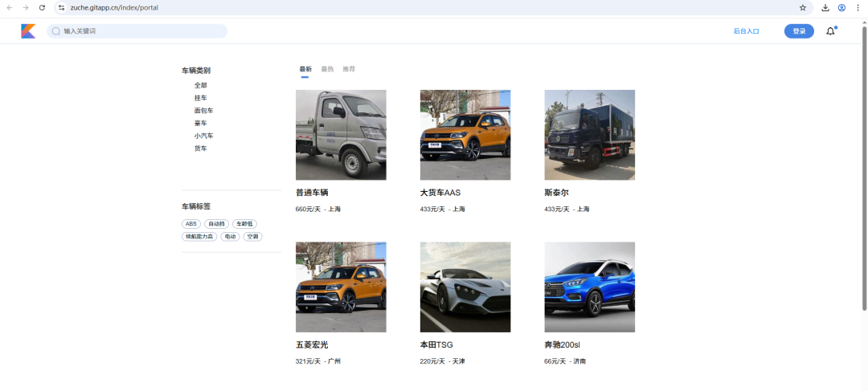Open the 普通车辆 truck photo
This screenshot has width=868, height=391.
click(341, 135)
